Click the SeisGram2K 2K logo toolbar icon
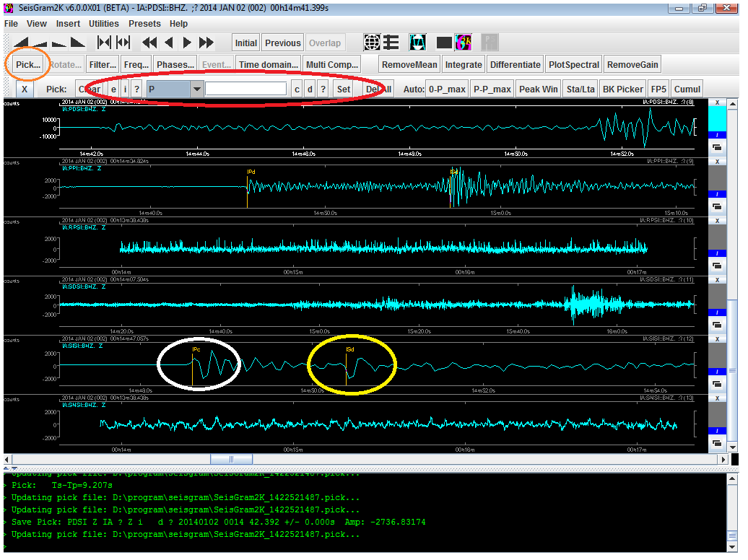This screenshot has width=748, height=560. (464, 42)
